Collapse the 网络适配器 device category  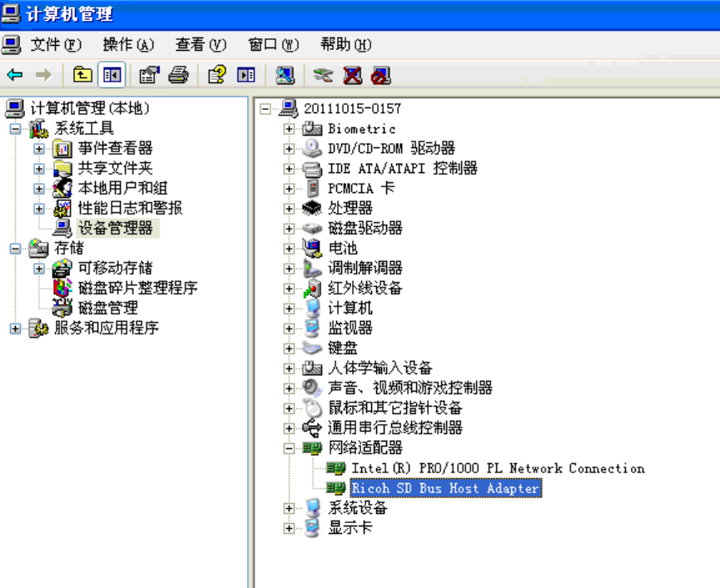click(289, 448)
